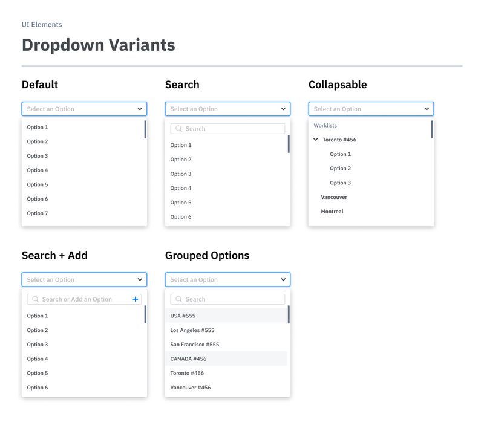
Task: Click the chevron on the Default dropdown
Action: 139,109
